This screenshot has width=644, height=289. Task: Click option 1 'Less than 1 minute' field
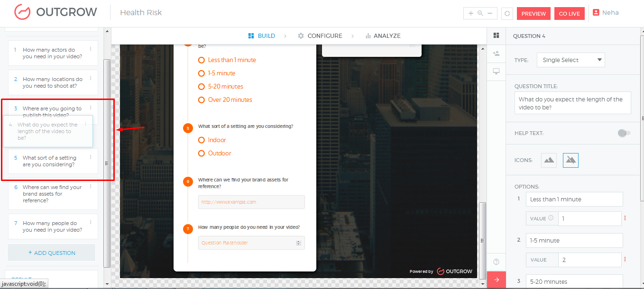coord(574,199)
